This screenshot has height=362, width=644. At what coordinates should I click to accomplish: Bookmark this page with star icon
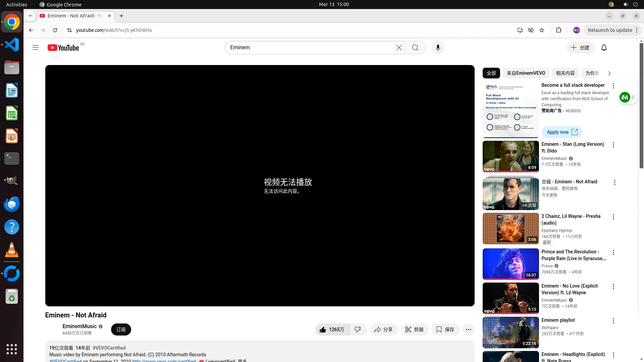pyautogui.click(x=541, y=30)
